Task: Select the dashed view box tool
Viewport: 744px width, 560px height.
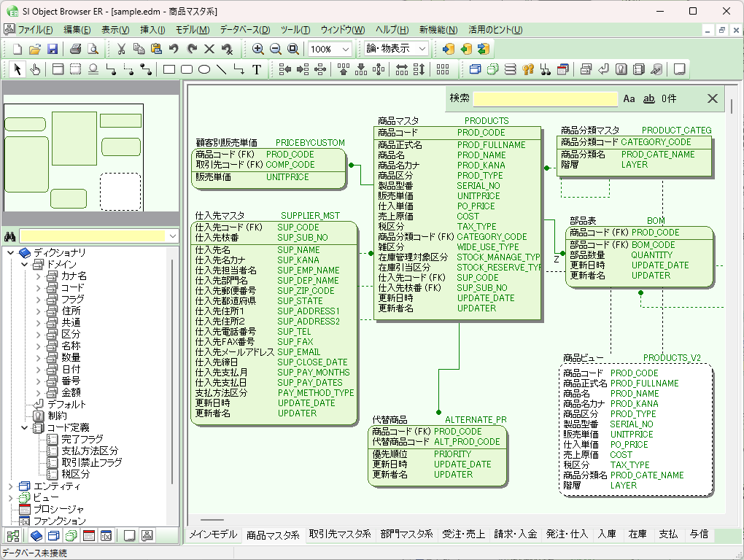Action: pyautogui.click(x=75, y=70)
